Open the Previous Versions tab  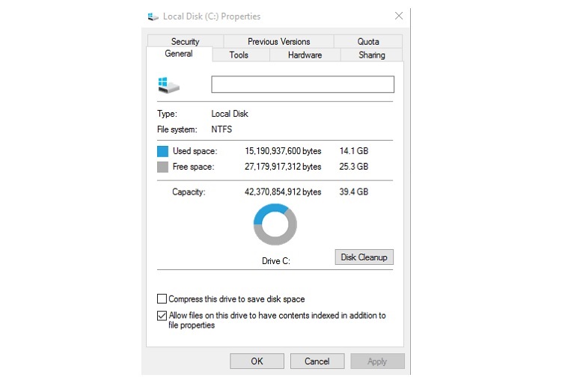[x=278, y=41]
